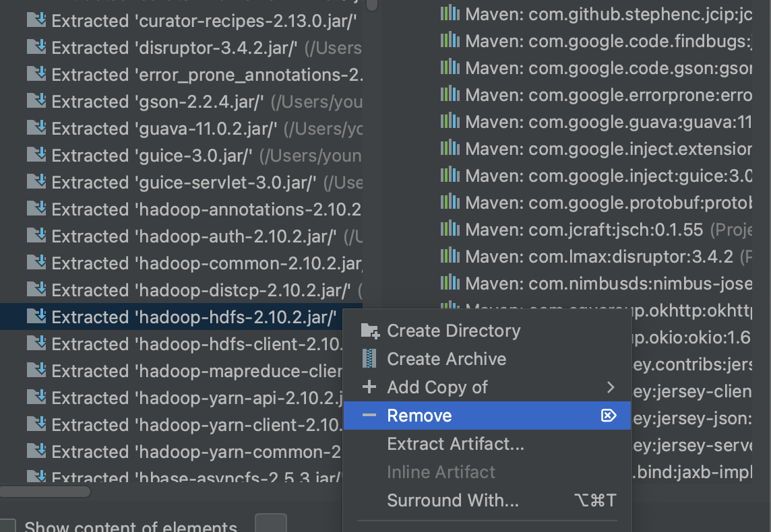771x532 pixels.
Task: Click the extracted icon beside gson-2.2.4.jar
Action: [36, 102]
